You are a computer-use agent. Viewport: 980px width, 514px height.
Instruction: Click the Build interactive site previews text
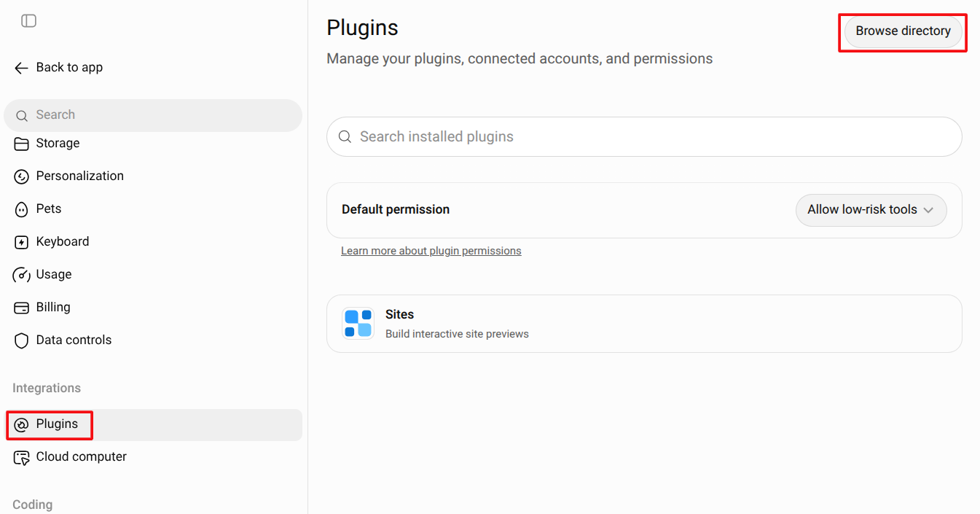tap(457, 335)
